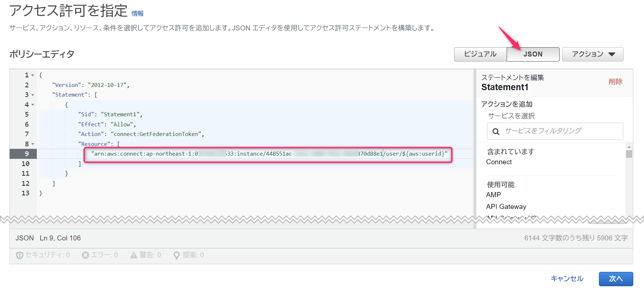The width and height of the screenshot is (644, 293).
Task: Click the "Effect": "Allow" line
Action: (x=107, y=124)
